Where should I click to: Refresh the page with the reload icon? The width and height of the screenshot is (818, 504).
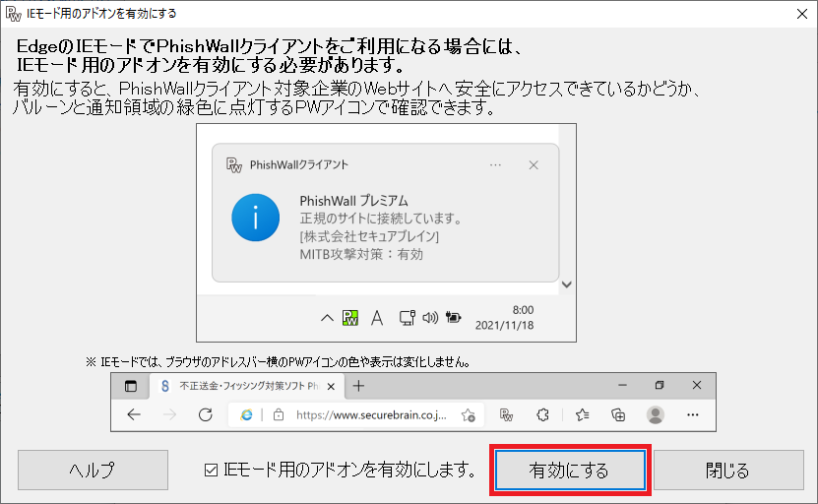(206, 414)
